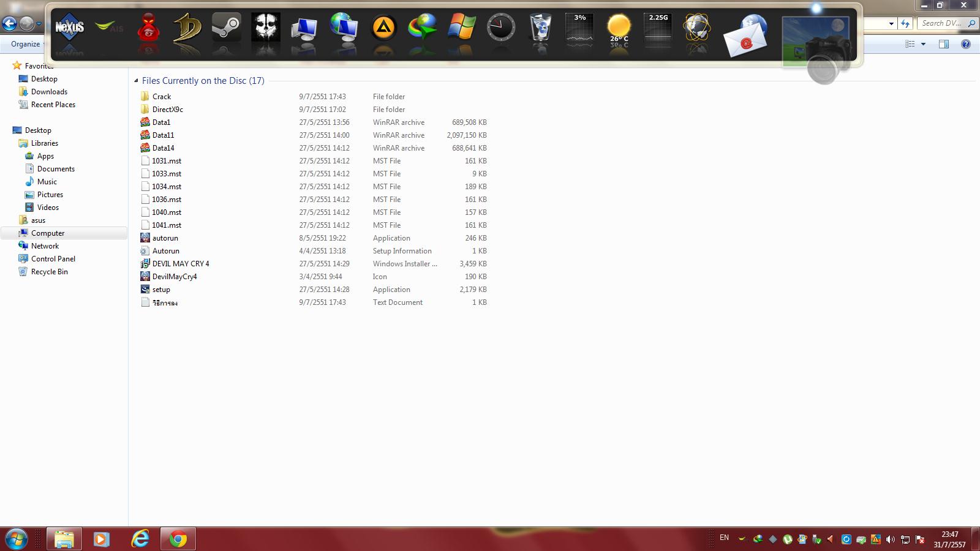Screen dimensions: 980x551
Task: Click the skull game icon in dock
Action: point(266,28)
